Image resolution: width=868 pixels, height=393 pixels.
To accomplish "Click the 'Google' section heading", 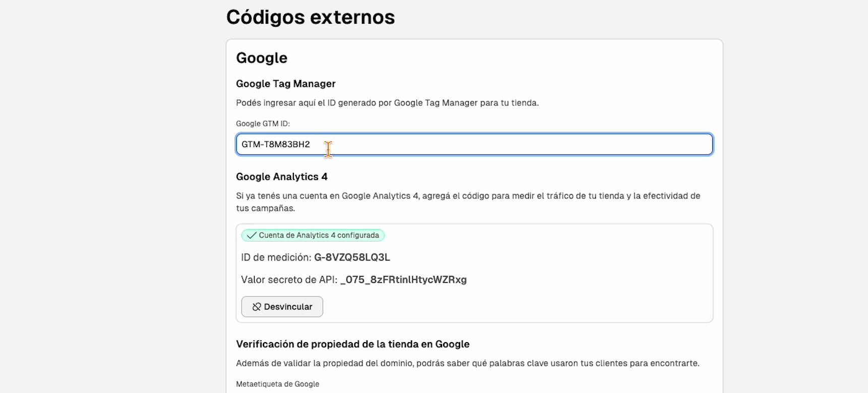I will tap(262, 58).
